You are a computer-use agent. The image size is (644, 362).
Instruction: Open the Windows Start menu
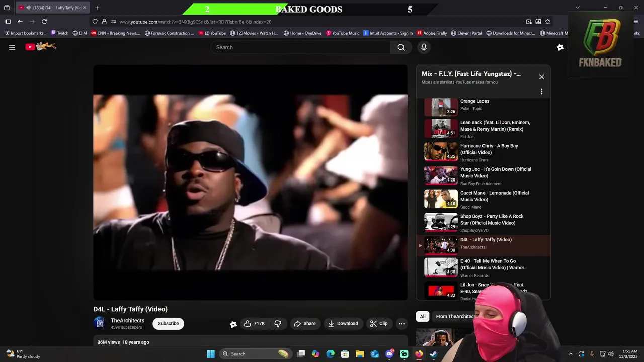point(211,354)
